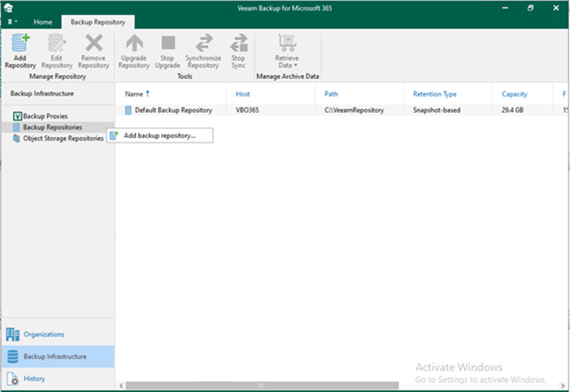Viewport: 570px width, 392px height.
Task: Click the Upgrade Repository arrow icon
Action: [x=134, y=43]
